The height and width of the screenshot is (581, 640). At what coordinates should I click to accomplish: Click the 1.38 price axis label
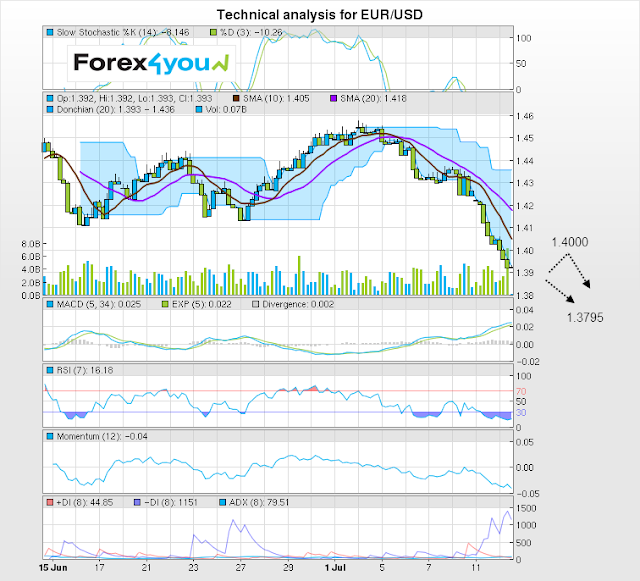click(x=524, y=295)
